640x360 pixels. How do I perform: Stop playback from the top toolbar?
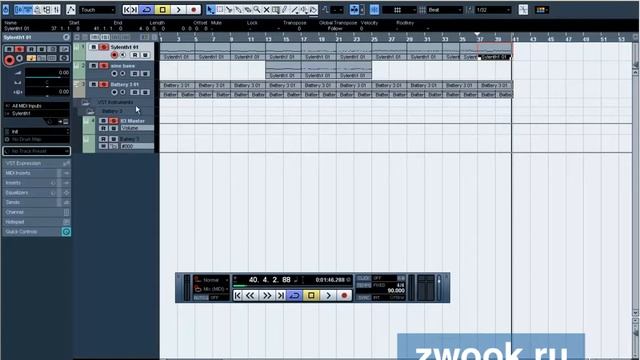click(x=162, y=10)
